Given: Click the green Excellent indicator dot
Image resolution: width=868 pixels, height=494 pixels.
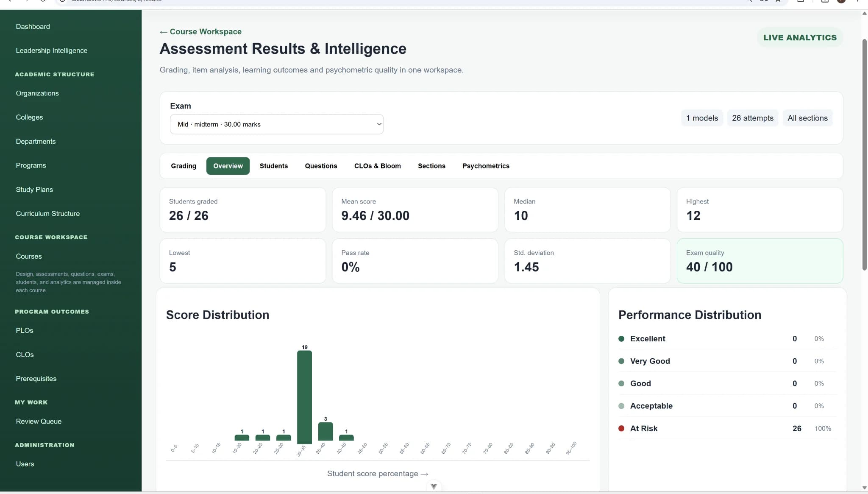Looking at the screenshot, I should [x=621, y=338].
